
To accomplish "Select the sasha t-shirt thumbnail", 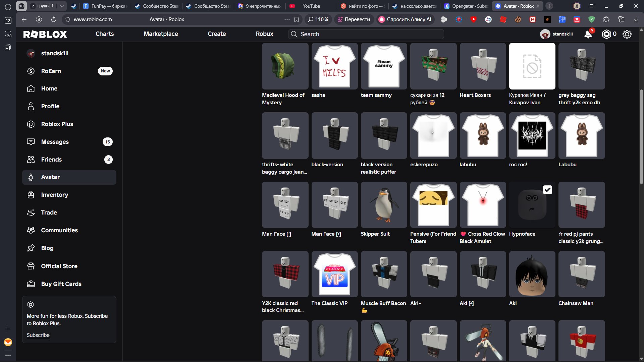I will pos(334,66).
